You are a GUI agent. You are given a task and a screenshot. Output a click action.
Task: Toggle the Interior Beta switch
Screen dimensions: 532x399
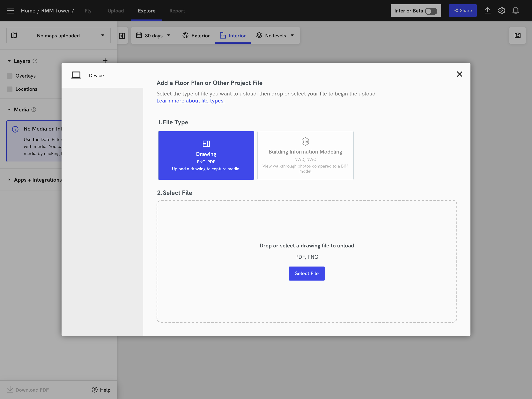431,11
